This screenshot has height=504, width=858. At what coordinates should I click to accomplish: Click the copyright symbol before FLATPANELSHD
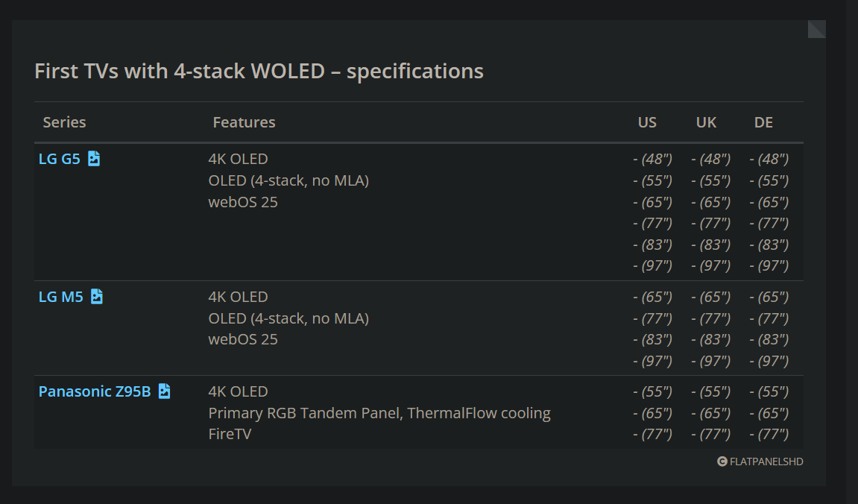coord(722,462)
